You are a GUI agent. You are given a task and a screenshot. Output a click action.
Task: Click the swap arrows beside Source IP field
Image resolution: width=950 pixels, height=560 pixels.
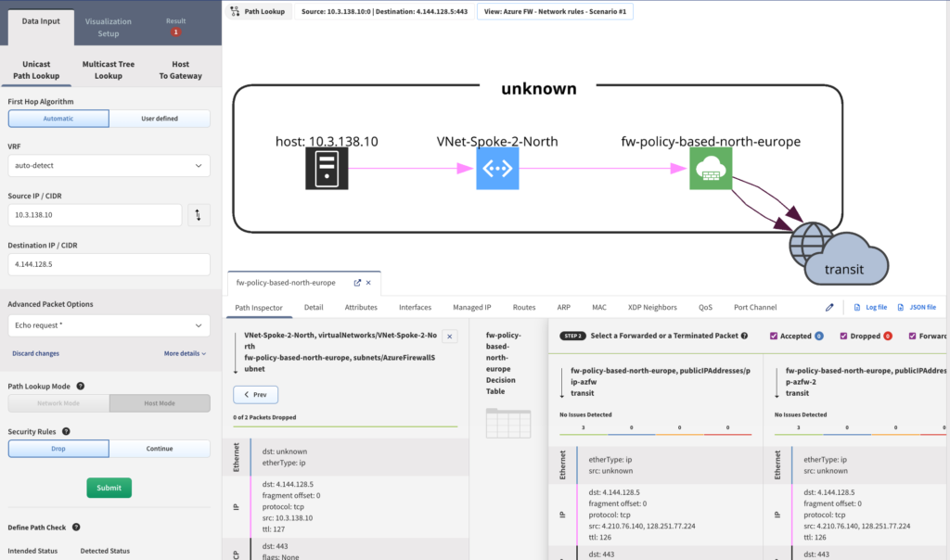point(199,214)
